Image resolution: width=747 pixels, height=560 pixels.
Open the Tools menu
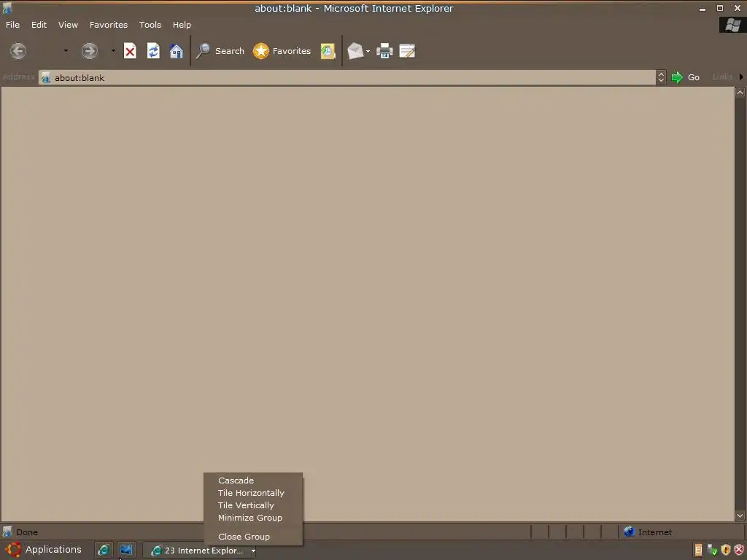pyautogui.click(x=150, y=25)
